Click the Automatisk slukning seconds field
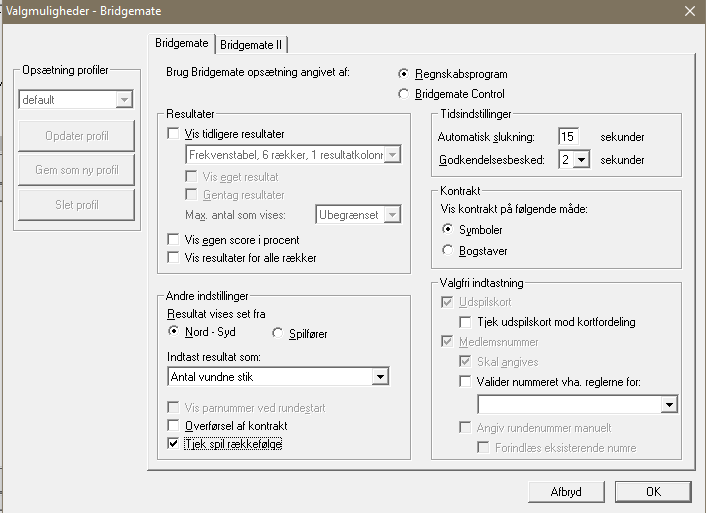The height and width of the screenshot is (513, 706). (569, 137)
